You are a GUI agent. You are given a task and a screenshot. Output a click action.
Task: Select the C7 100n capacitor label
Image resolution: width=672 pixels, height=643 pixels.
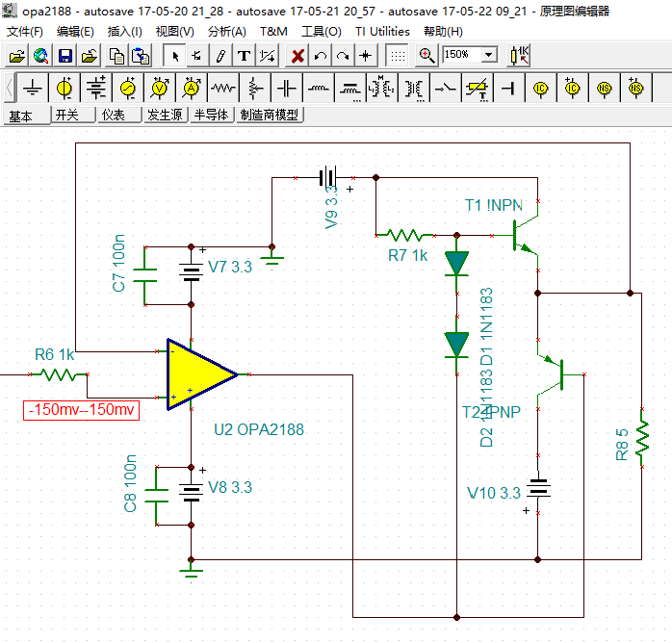(118, 263)
